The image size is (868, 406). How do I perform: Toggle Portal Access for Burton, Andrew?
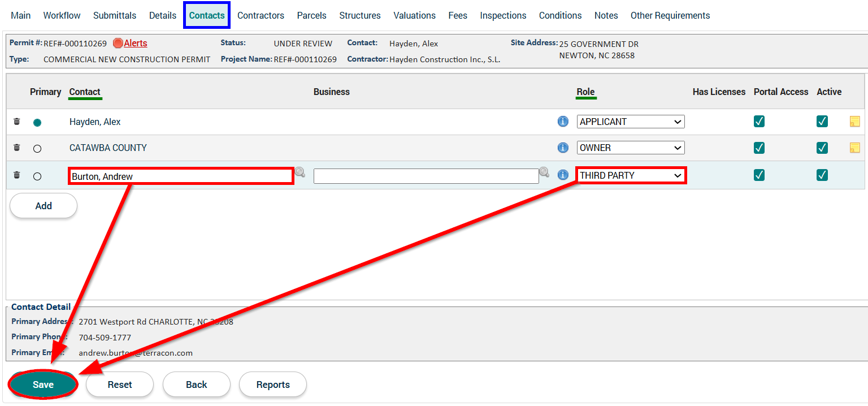[x=759, y=175]
